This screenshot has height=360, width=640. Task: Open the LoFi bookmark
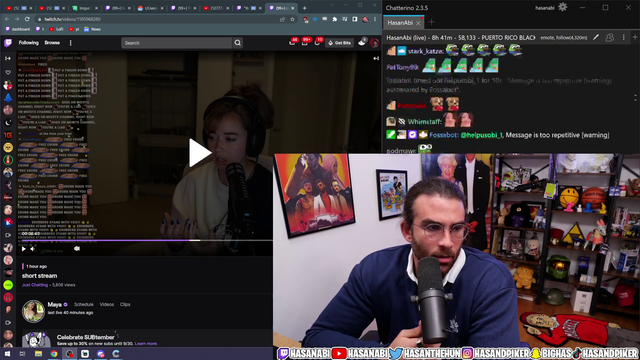(x=56, y=29)
